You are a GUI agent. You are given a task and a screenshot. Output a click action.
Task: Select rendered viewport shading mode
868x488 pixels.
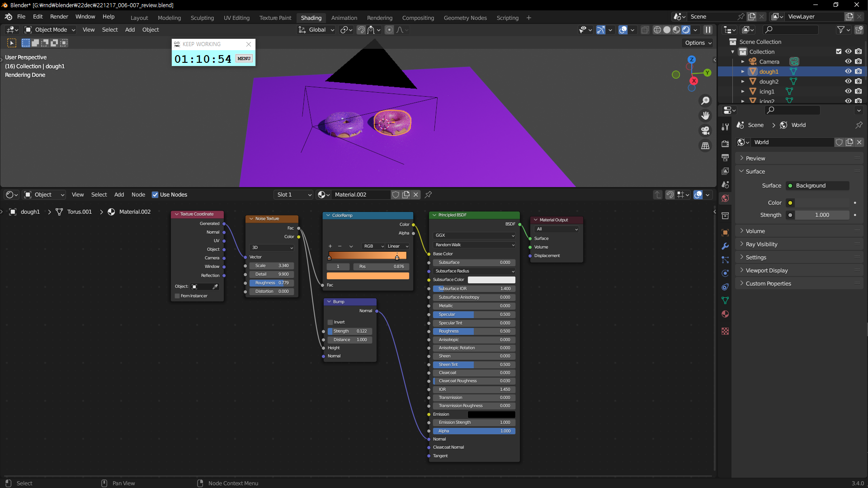pos(686,30)
